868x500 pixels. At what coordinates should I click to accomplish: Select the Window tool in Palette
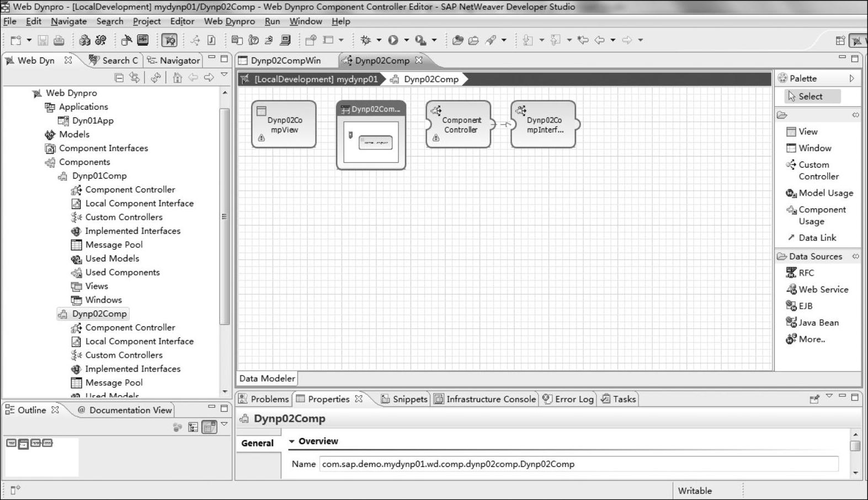(808, 148)
